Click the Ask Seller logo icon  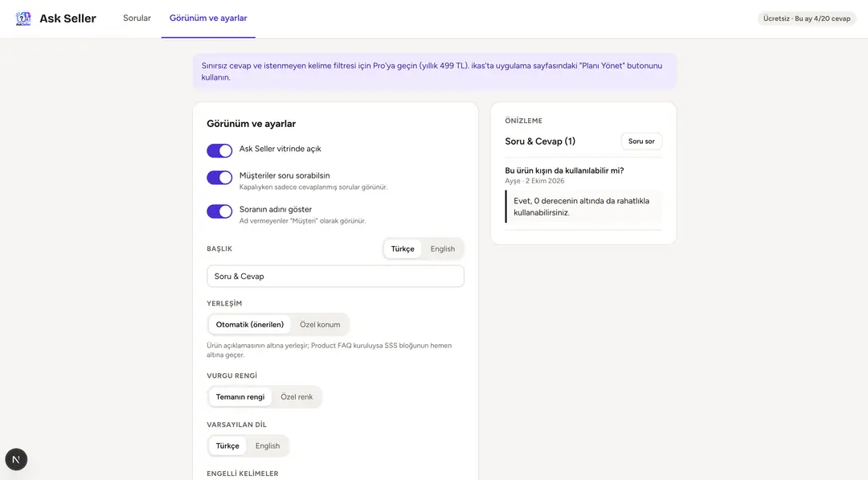(x=23, y=18)
